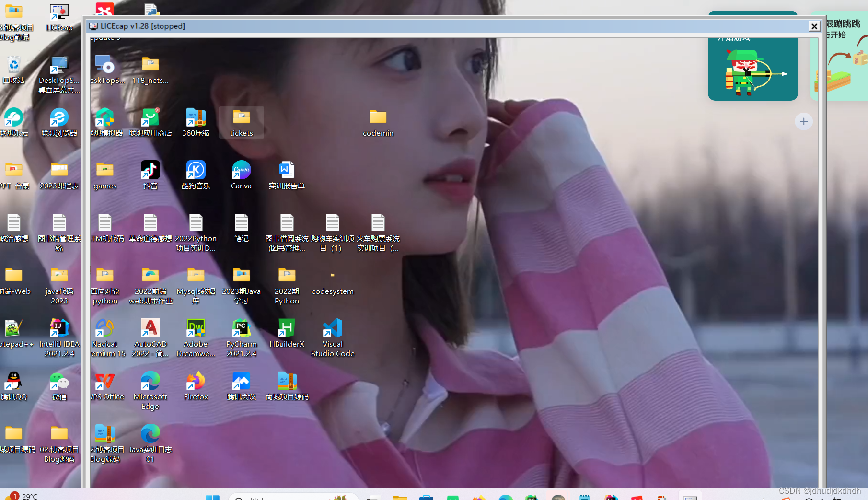Open the 联想模拟器 shortcut

(x=106, y=123)
